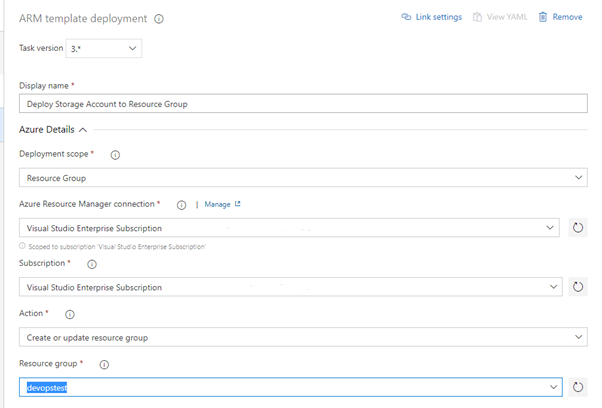Click the Deployment scope info icon
Viewport: 602px width, 408px height.
coord(115,155)
